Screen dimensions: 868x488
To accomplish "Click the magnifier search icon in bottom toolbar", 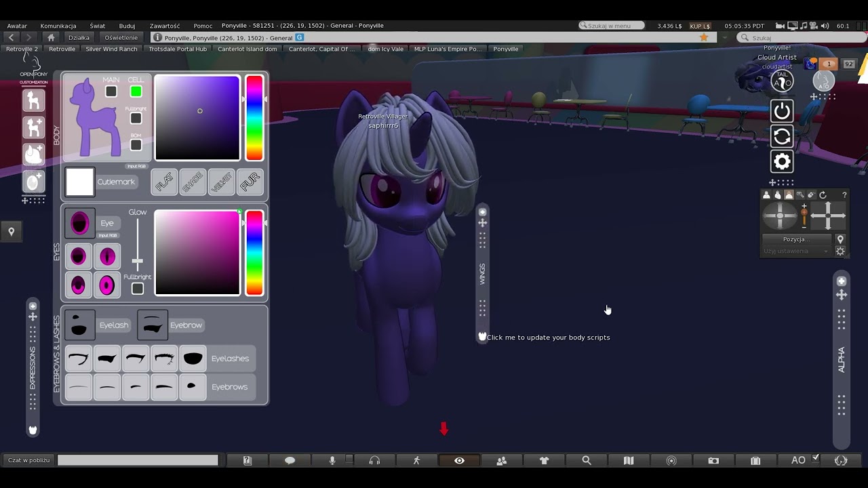I will click(x=587, y=460).
